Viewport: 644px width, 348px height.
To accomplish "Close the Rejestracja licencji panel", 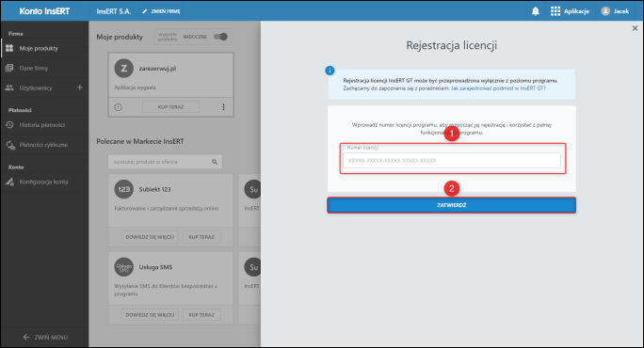I will (x=635, y=28).
